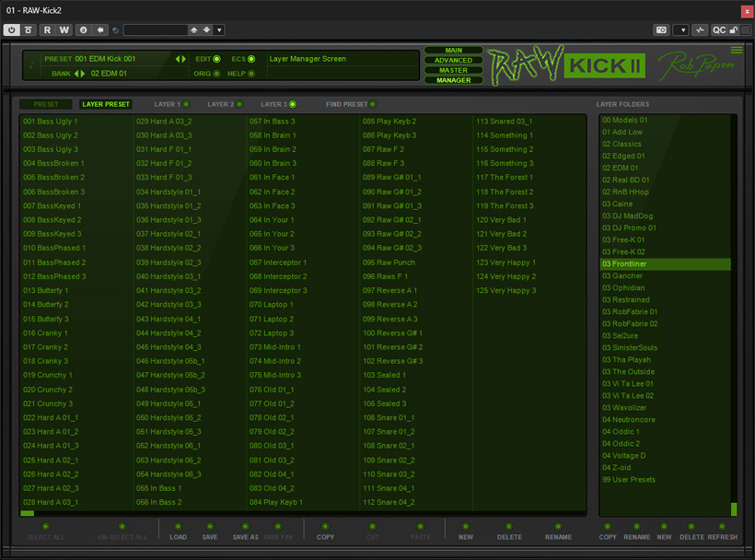Viewport: 755px width, 560px height.
Task: Select the PRESET manager tab
Action: [46, 104]
